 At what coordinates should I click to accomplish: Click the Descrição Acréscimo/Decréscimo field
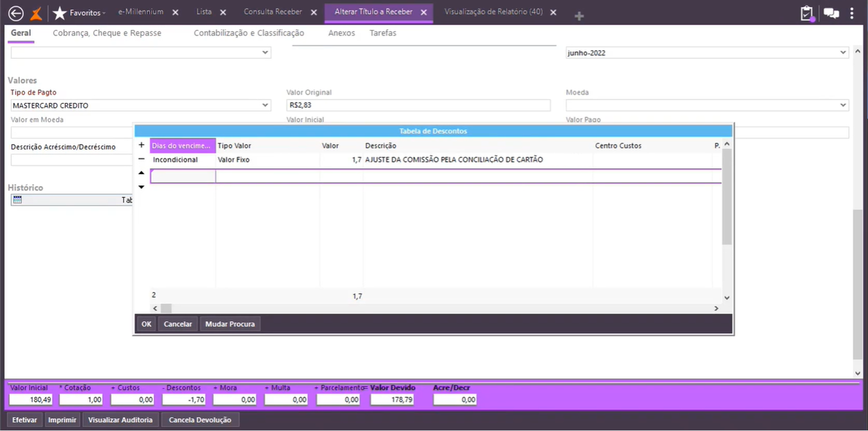(72, 160)
